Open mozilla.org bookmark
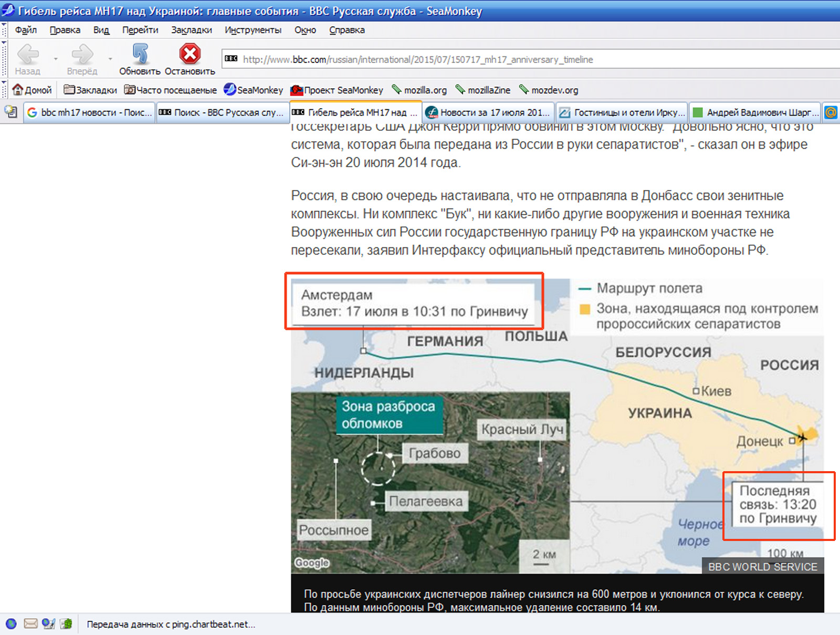 pos(419,90)
